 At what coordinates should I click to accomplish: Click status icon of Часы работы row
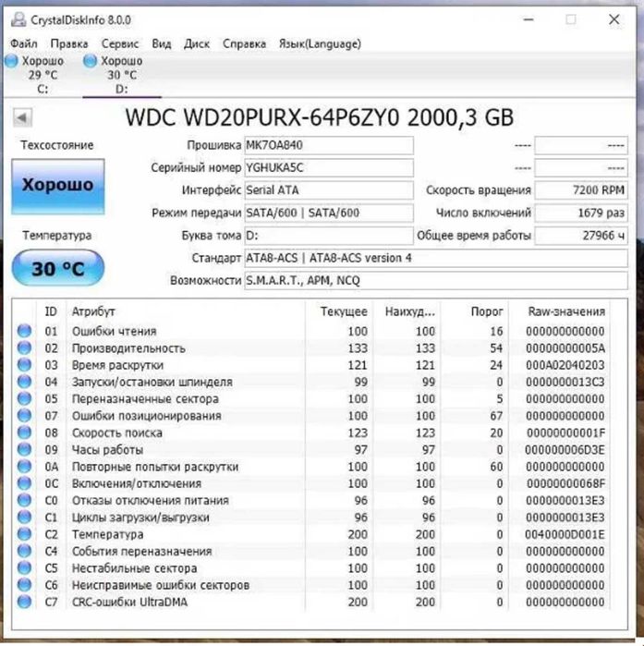(24, 449)
